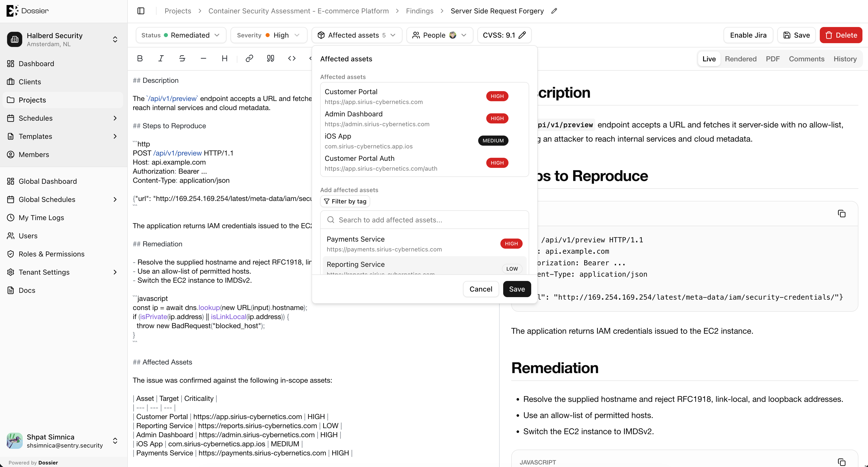868x467 pixels.
Task: Insert a link with the chain icon
Action: point(249,59)
